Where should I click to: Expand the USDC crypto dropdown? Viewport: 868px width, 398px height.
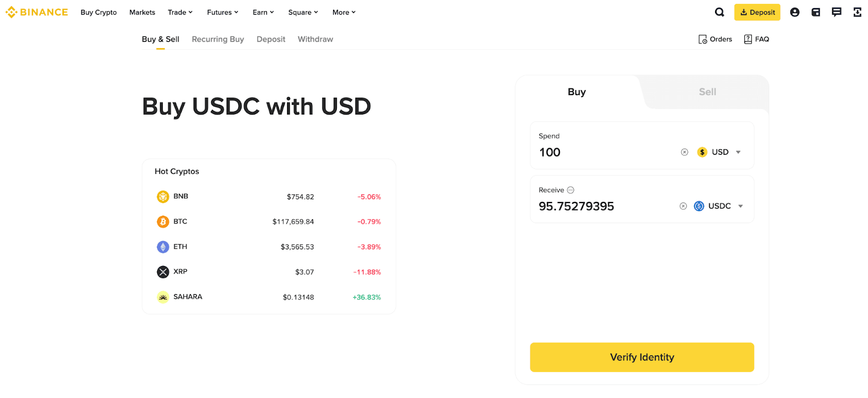(x=719, y=206)
